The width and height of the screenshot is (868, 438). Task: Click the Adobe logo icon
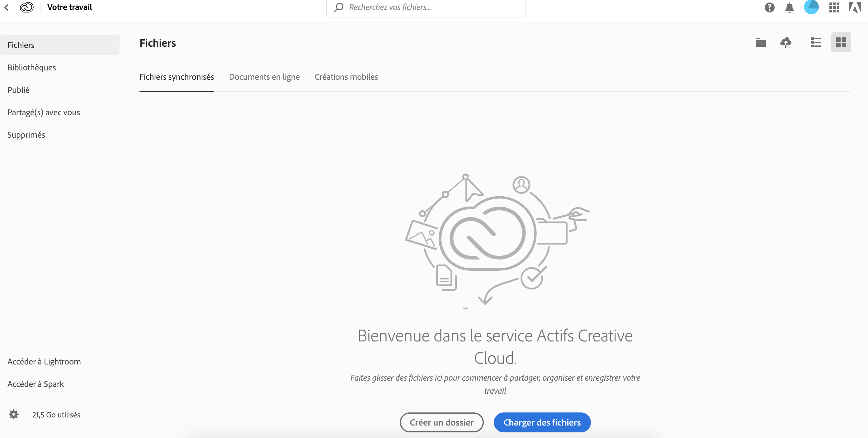coord(855,7)
